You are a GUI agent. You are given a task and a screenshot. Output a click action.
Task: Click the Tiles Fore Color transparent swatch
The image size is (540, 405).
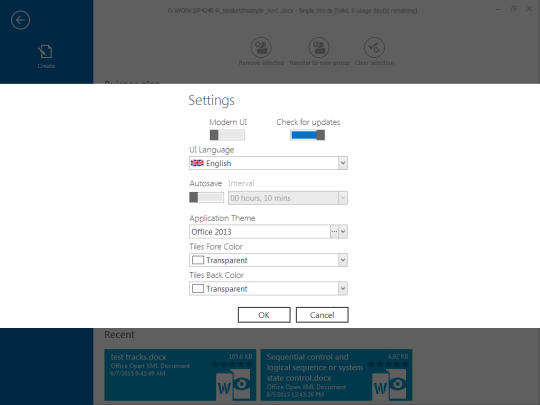pyautogui.click(x=198, y=260)
